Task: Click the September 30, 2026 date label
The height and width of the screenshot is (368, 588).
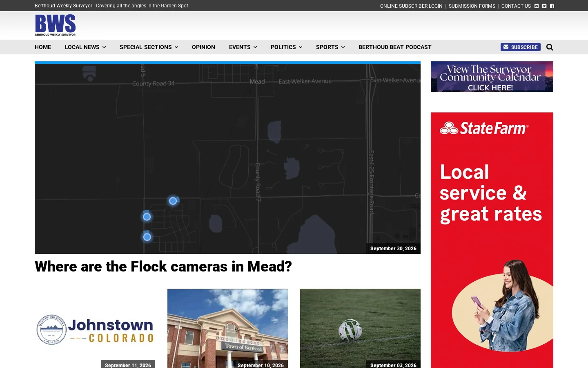Action: click(393, 249)
